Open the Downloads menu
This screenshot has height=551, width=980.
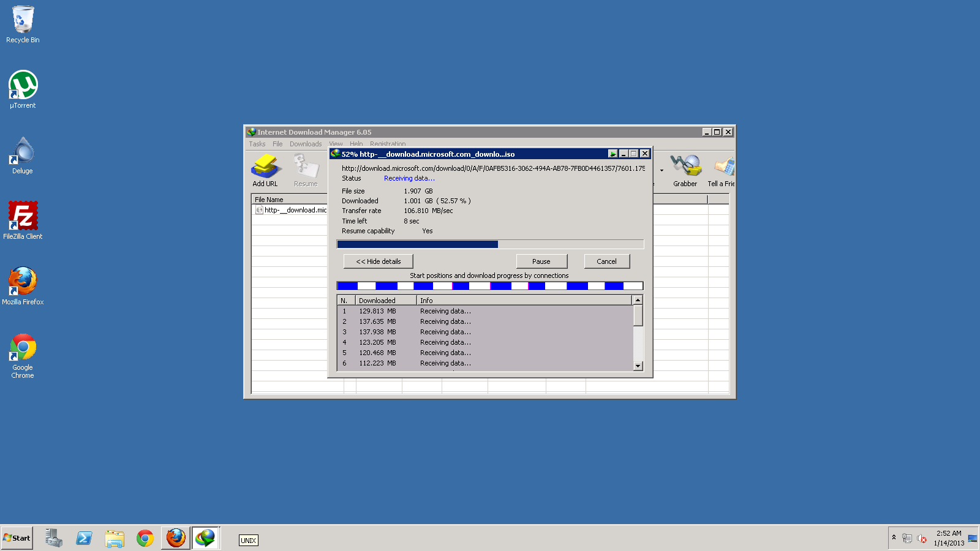coord(306,144)
